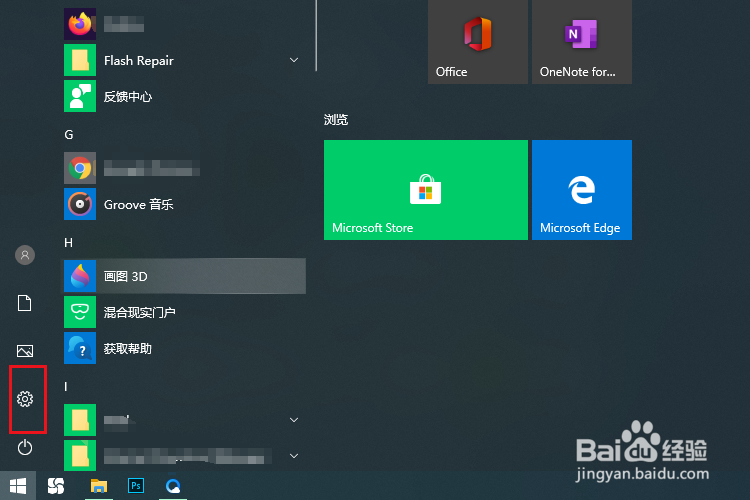
Task: Open the pinwheel app on taskbar
Action: [x=56, y=486]
